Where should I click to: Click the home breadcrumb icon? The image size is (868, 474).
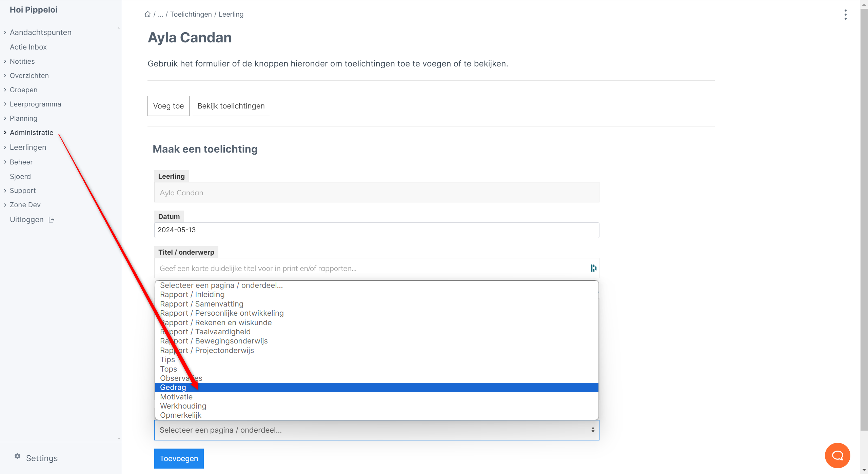[x=147, y=14]
